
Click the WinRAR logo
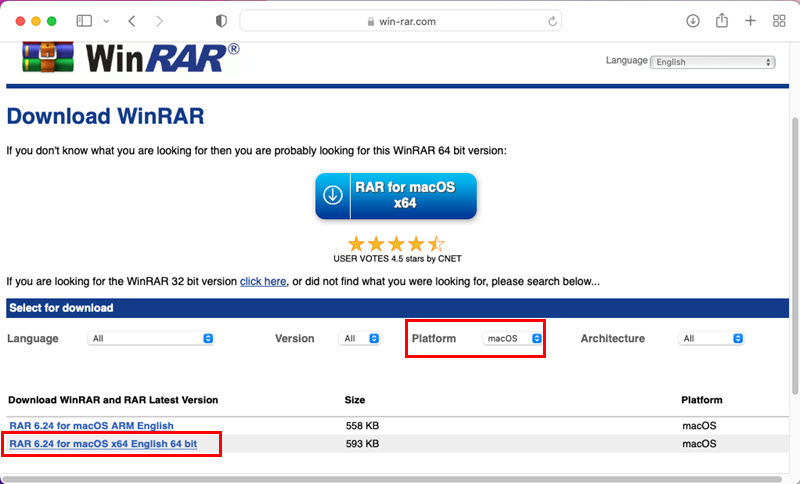pos(131,58)
